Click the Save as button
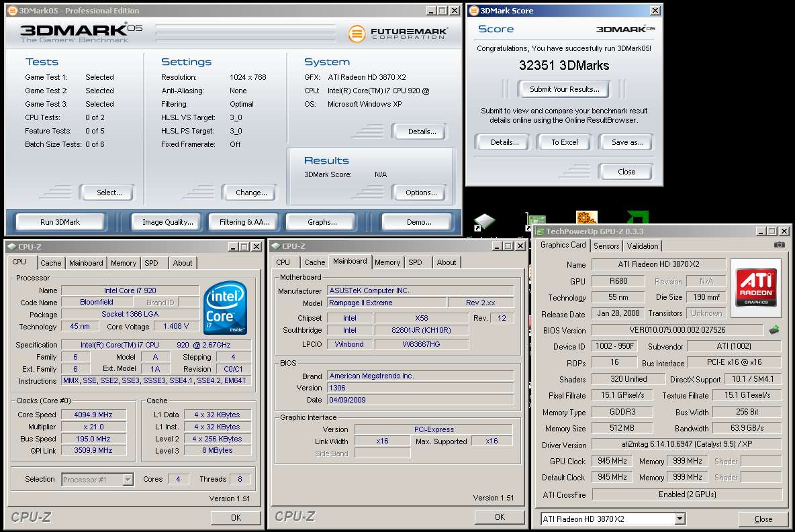This screenshot has height=532, width=795. click(627, 142)
